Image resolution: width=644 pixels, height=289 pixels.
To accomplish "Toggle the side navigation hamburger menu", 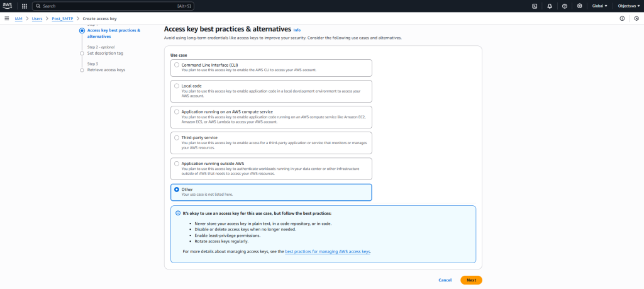I will [6, 19].
